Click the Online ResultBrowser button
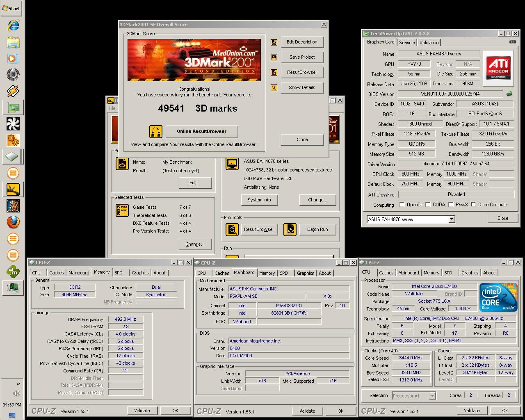 202,131
